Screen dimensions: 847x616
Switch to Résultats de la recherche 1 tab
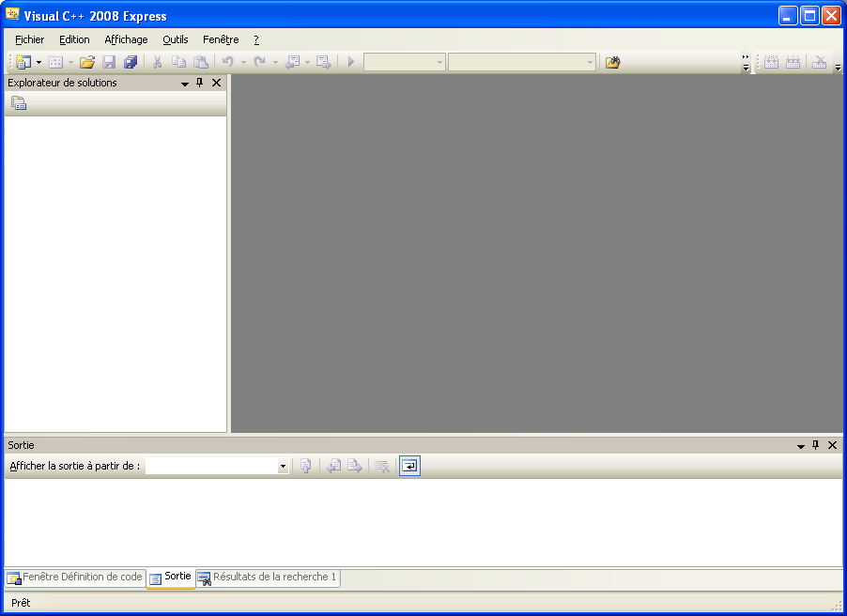pyautogui.click(x=268, y=577)
